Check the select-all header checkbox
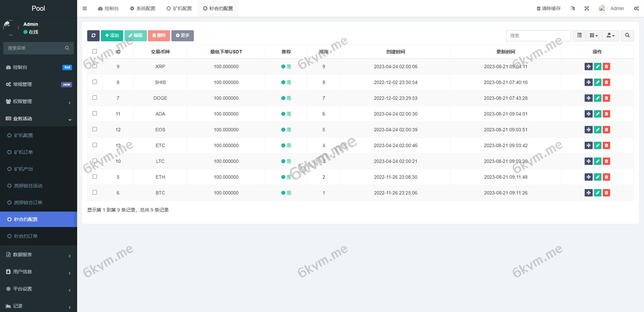Screen dimensions: 644x312 click(x=95, y=51)
